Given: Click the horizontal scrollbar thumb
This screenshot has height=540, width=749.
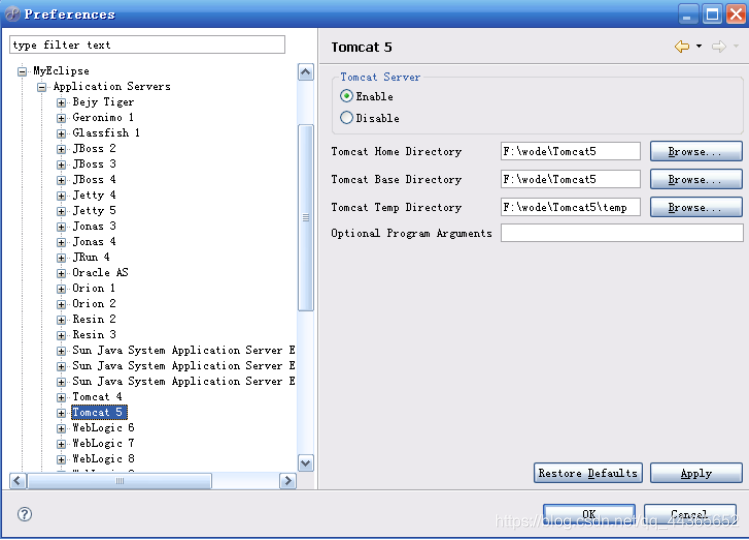Looking at the screenshot, I should 119,481.
